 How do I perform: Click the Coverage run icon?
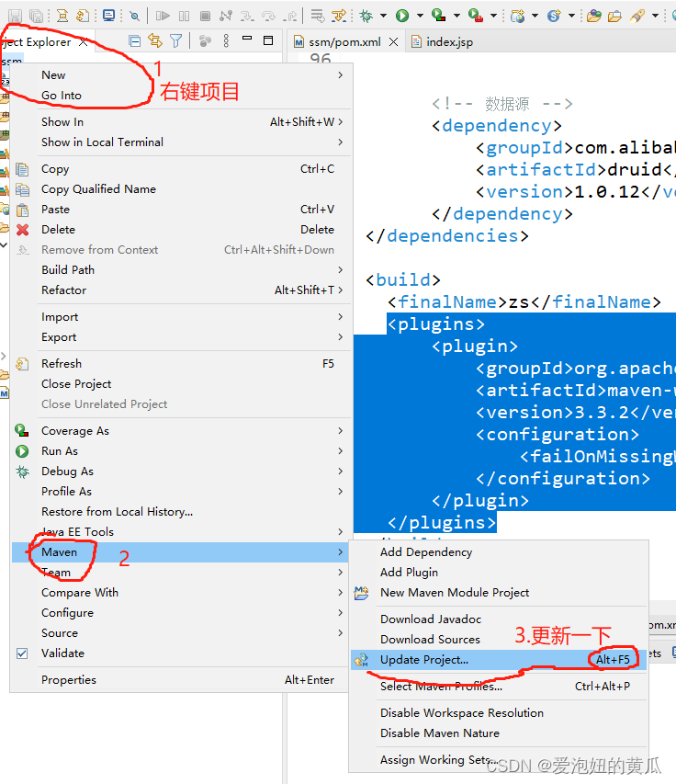(x=439, y=16)
